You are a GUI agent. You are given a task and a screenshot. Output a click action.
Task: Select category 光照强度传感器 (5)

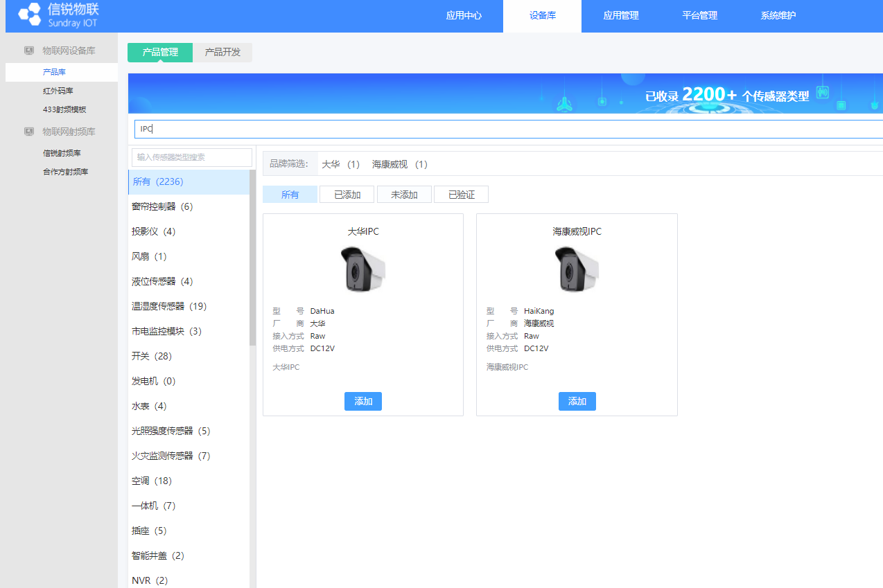pyautogui.click(x=189, y=431)
